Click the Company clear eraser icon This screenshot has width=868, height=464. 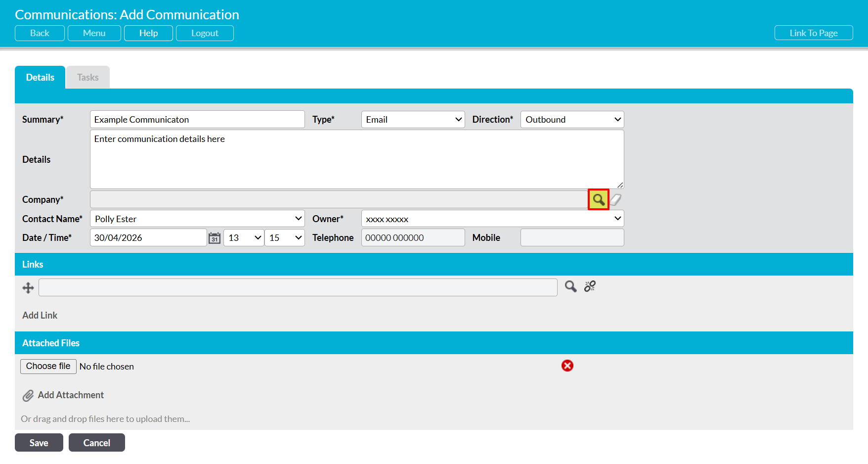[615, 199]
